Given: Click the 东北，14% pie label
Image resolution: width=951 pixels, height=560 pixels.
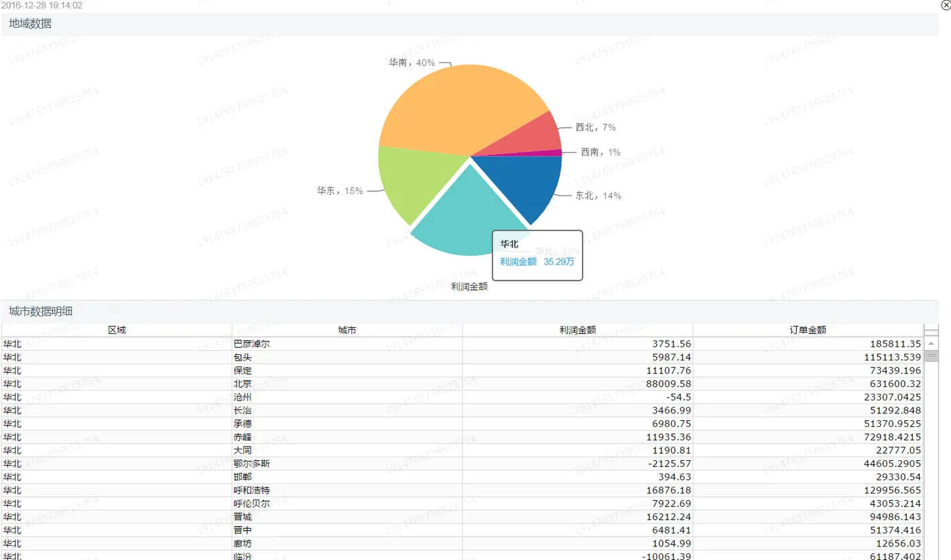Looking at the screenshot, I should coord(598,195).
